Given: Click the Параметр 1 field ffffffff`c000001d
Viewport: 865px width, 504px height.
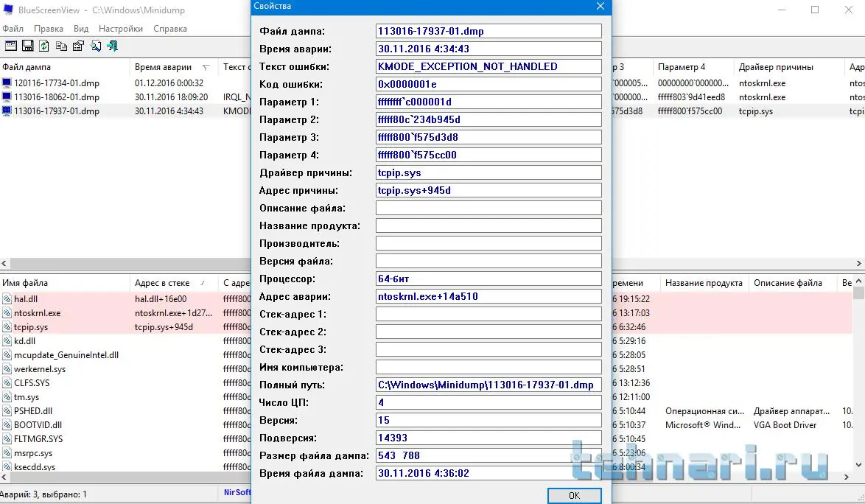Looking at the screenshot, I should tap(488, 102).
